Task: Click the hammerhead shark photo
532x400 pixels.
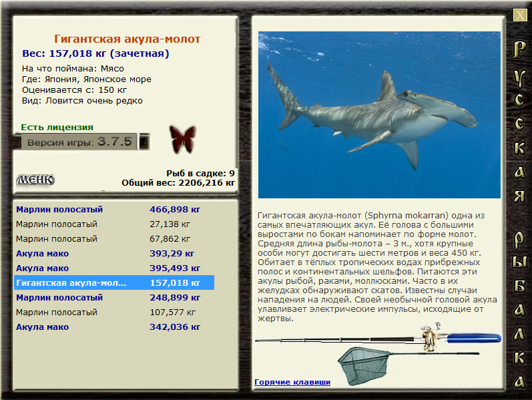Action: tap(379, 115)
